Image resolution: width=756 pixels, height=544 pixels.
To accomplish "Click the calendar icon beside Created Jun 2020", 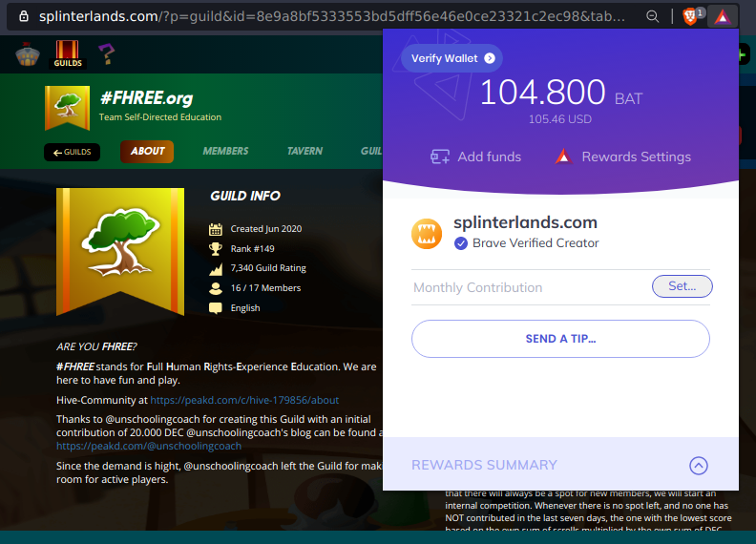I will coord(216,229).
